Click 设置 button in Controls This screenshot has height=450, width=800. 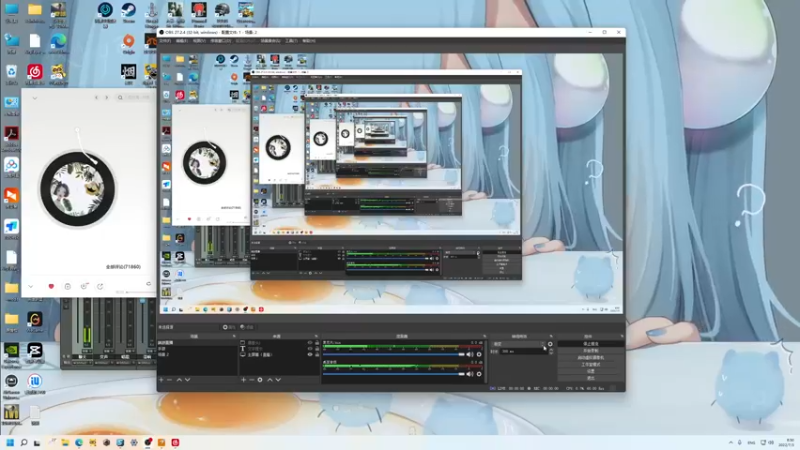click(x=591, y=371)
